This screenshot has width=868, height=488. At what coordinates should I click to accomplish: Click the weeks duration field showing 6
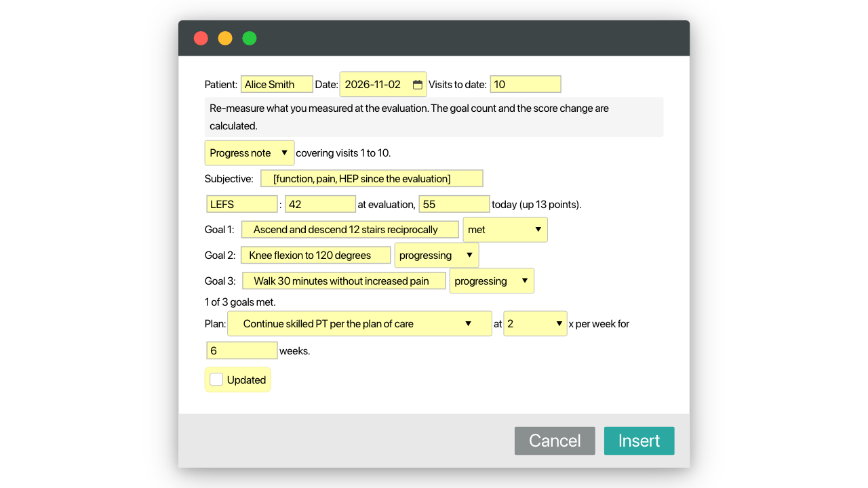pyautogui.click(x=242, y=351)
